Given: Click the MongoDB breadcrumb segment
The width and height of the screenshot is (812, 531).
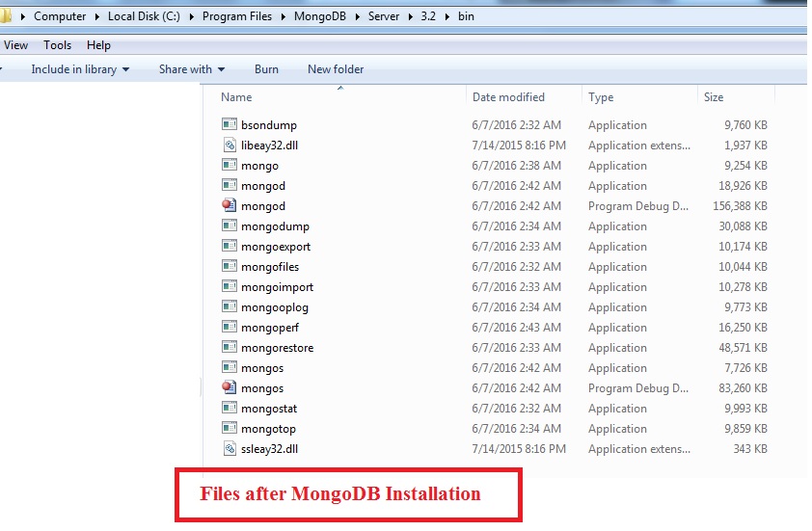Looking at the screenshot, I should [x=319, y=16].
